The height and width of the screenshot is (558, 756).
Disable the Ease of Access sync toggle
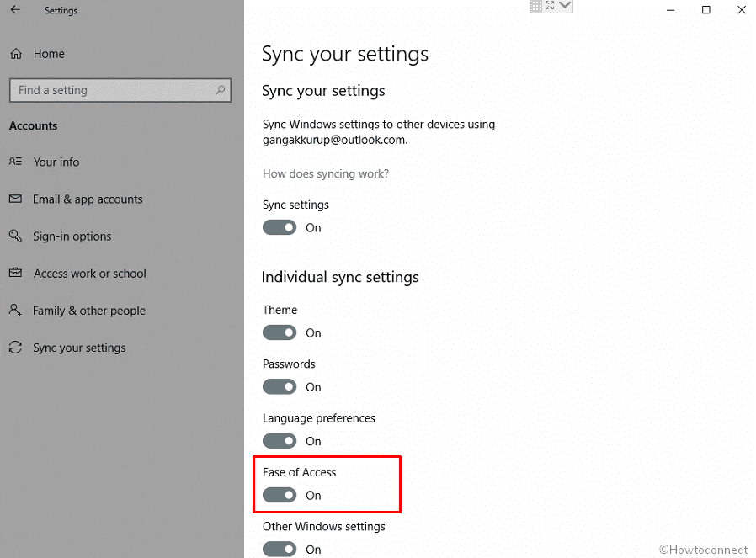[x=280, y=495]
